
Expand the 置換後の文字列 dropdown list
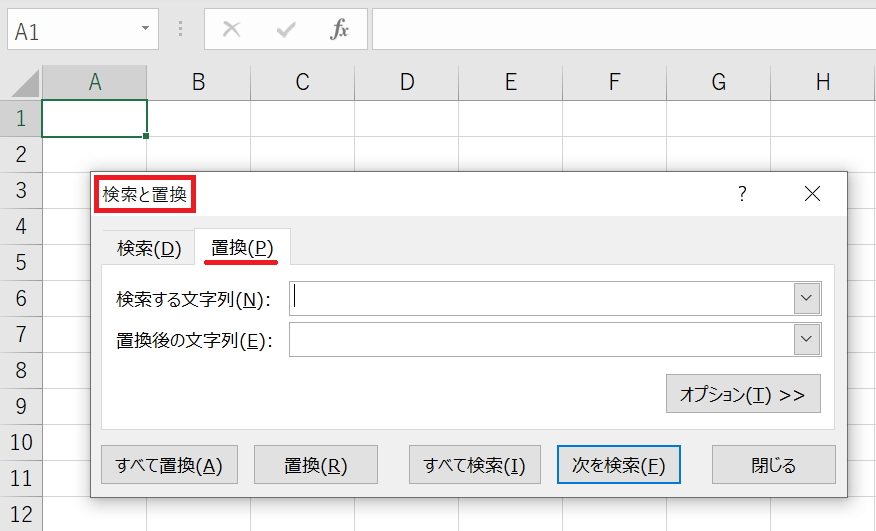coord(807,340)
